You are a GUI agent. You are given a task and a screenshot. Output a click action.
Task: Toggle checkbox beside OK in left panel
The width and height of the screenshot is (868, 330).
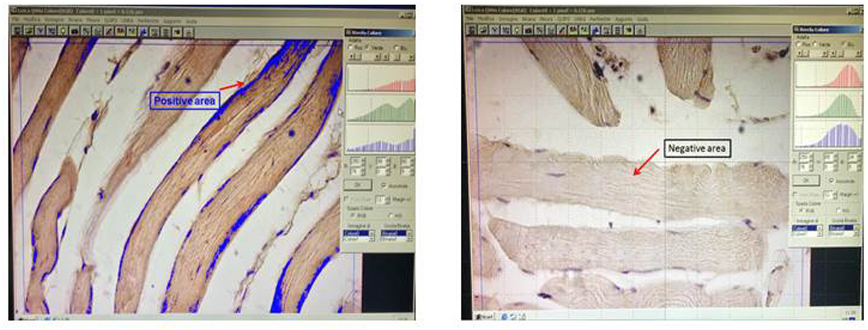pyautogui.click(x=383, y=185)
